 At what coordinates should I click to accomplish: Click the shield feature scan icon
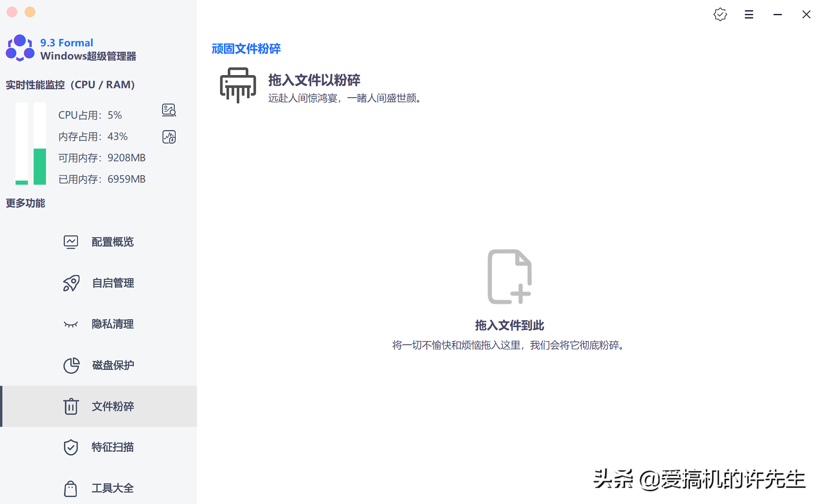[71, 447]
